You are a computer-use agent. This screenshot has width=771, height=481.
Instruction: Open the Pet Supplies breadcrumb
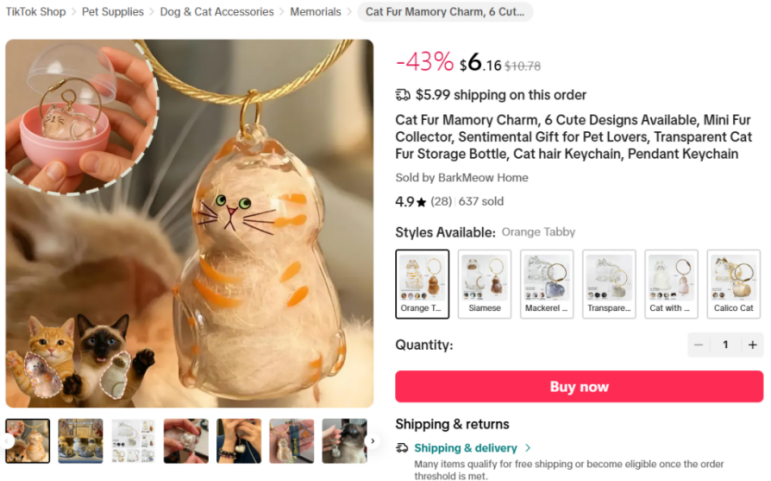tap(112, 12)
